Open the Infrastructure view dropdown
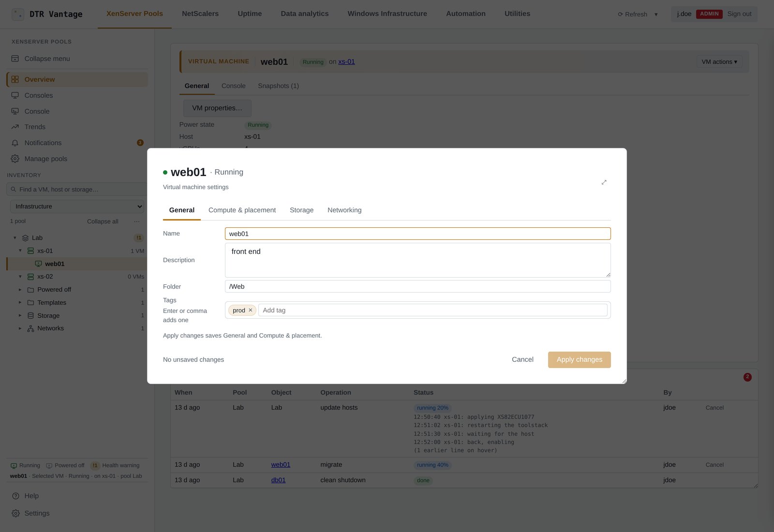Screen dimensions: 774x532 point(77,207)
